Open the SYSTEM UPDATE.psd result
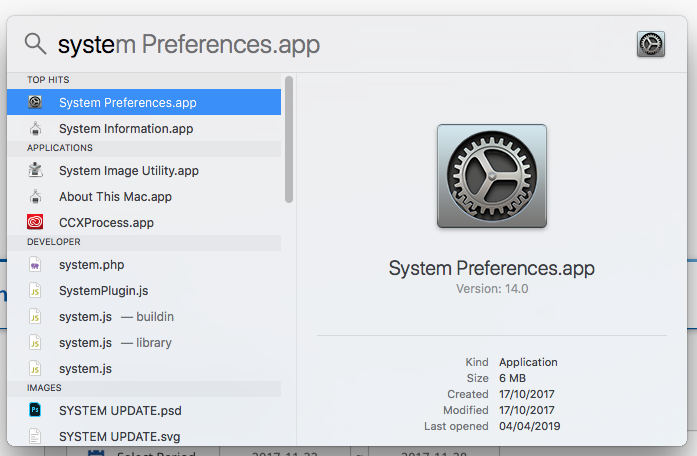The width and height of the screenshot is (697, 456). pyautogui.click(x=120, y=411)
